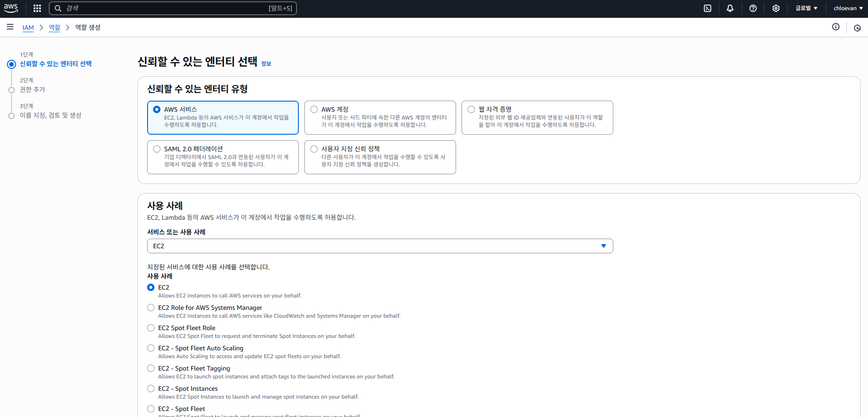Image resolution: width=868 pixels, height=417 pixels.
Task: Select the AWS 서비스 entity type
Action: coord(223,118)
